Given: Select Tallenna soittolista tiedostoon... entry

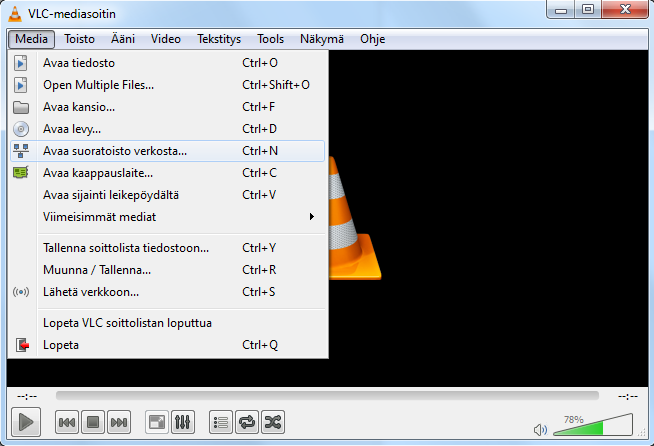Looking at the screenshot, I should [x=167, y=248].
